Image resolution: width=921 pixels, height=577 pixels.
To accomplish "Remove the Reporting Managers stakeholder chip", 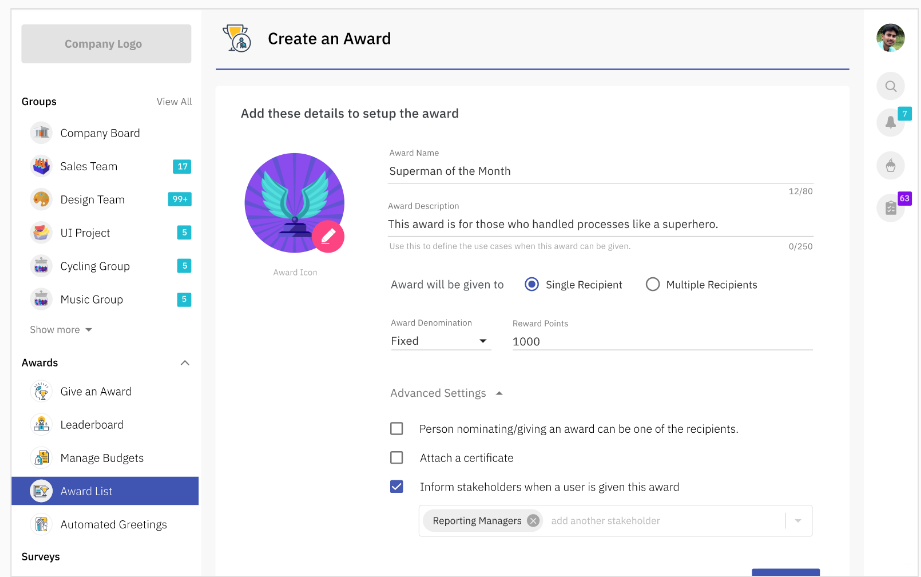I will [x=533, y=521].
